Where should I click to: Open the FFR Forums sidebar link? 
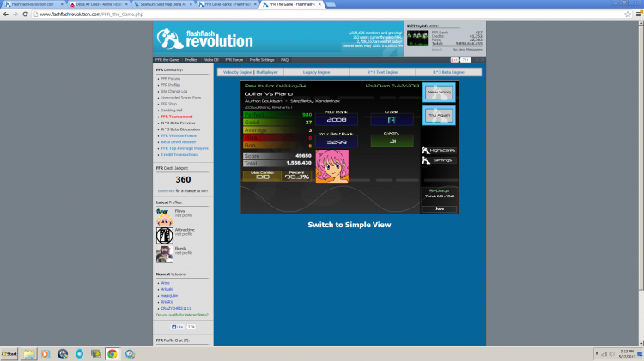pyautogui.click(x=171, y=79)
